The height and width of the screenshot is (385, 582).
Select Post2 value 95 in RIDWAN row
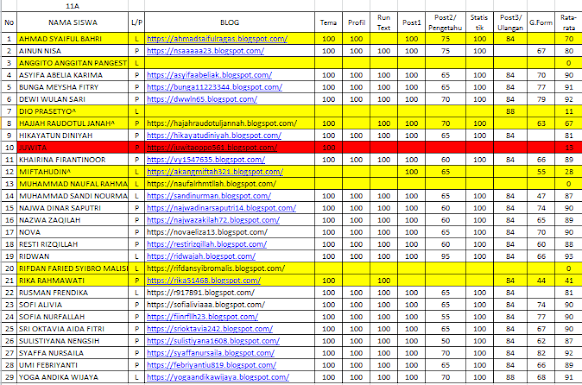pos(445,256)
